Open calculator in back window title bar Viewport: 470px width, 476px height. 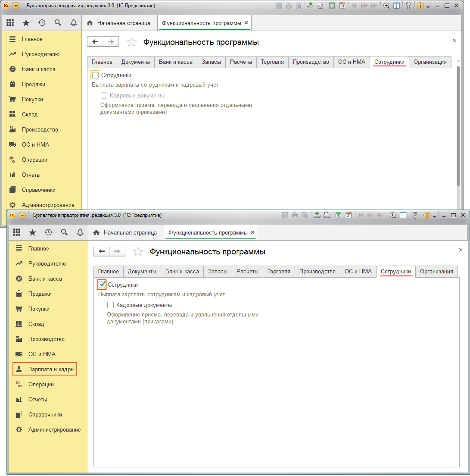point(332,6)
